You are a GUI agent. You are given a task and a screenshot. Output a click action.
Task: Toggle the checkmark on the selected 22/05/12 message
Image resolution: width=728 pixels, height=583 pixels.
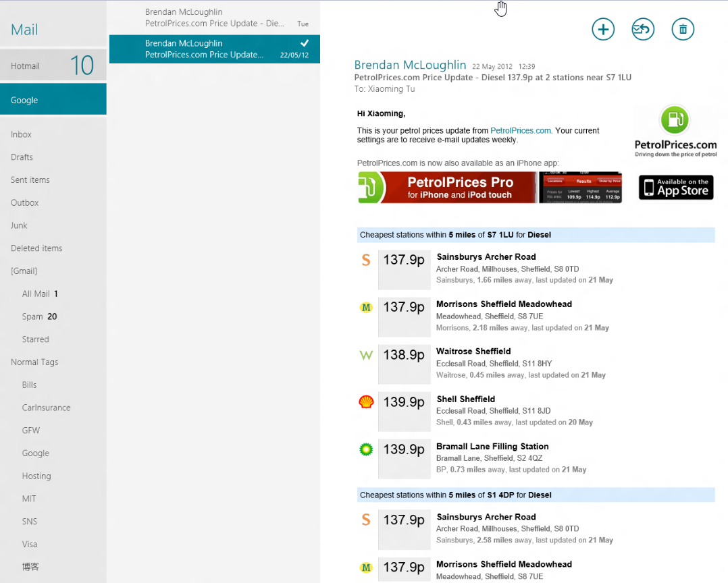coord(305,43)
